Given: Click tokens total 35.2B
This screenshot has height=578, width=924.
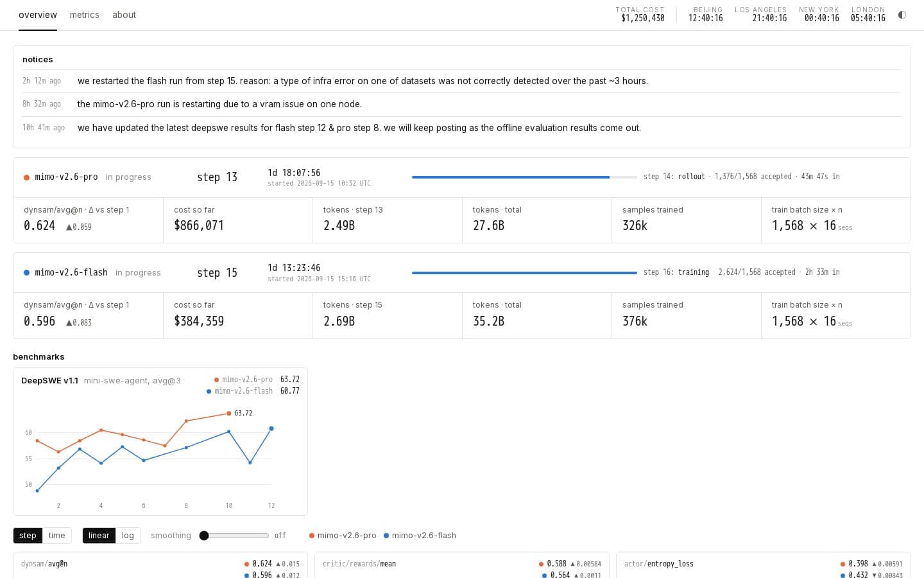Looking at the screenshot, I should click(x=488, y=321).
